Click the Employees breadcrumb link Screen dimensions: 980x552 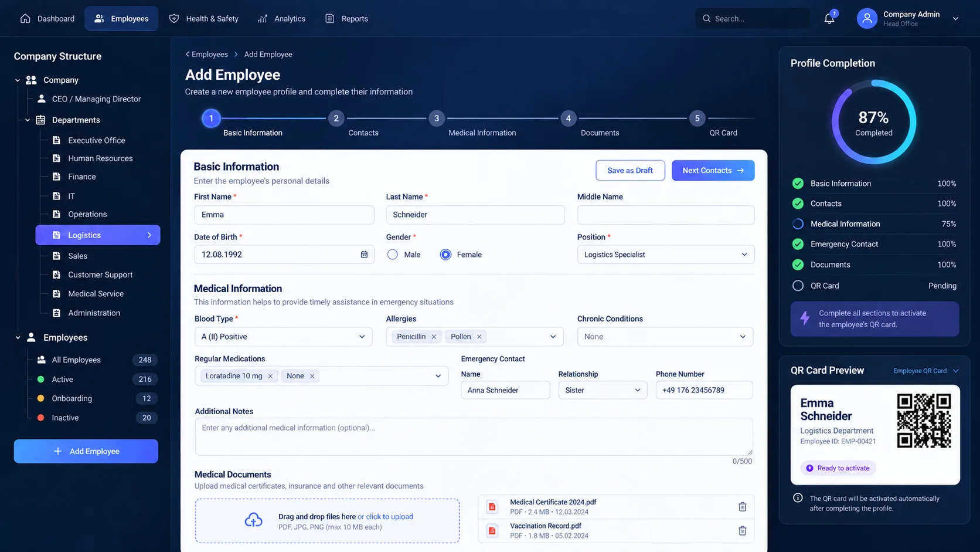[x=210, y=54]
